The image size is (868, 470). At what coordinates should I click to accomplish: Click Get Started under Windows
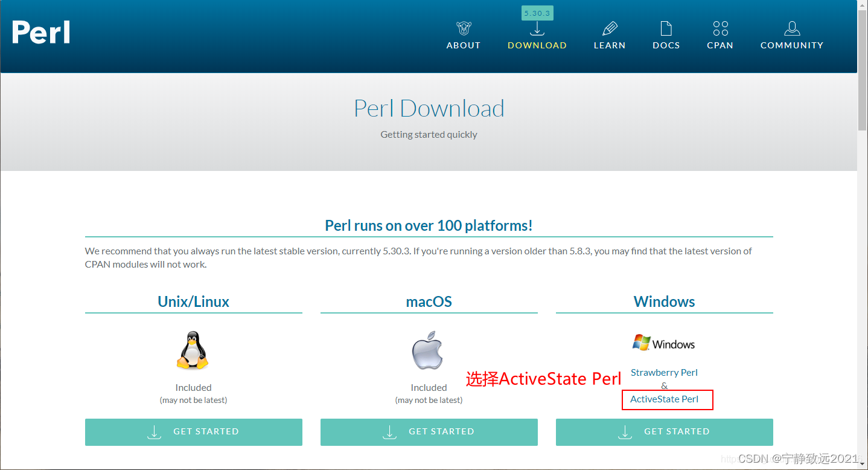(665, 432)
